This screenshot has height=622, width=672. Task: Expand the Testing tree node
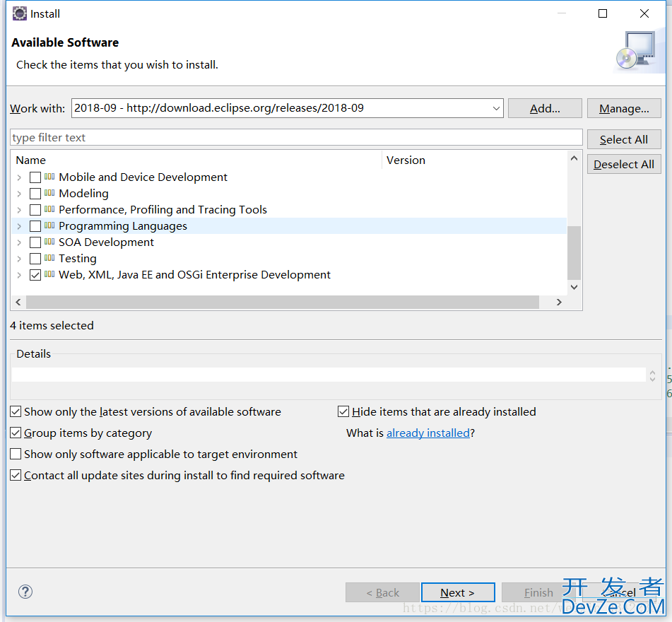pyautogui.click(x=19, y=259)
